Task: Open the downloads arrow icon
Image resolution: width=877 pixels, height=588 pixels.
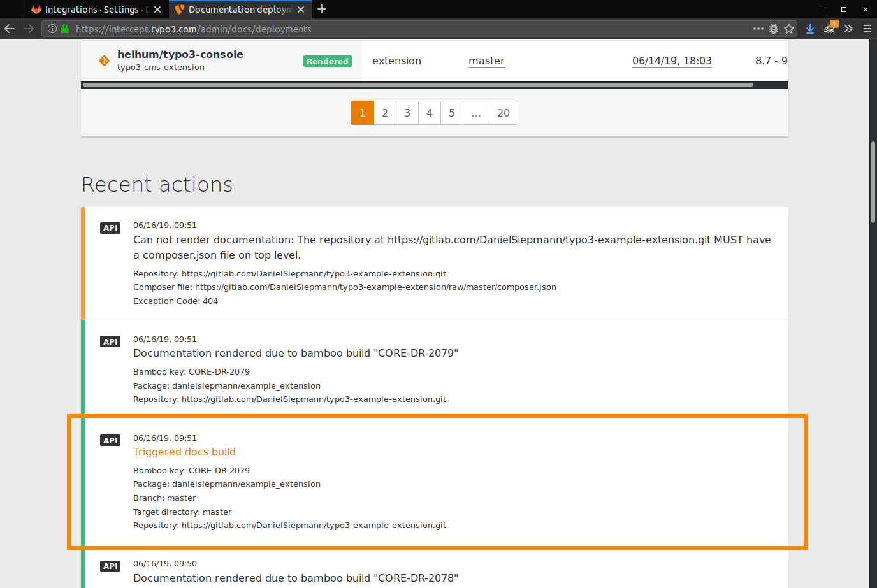Action: click(810, 29)
